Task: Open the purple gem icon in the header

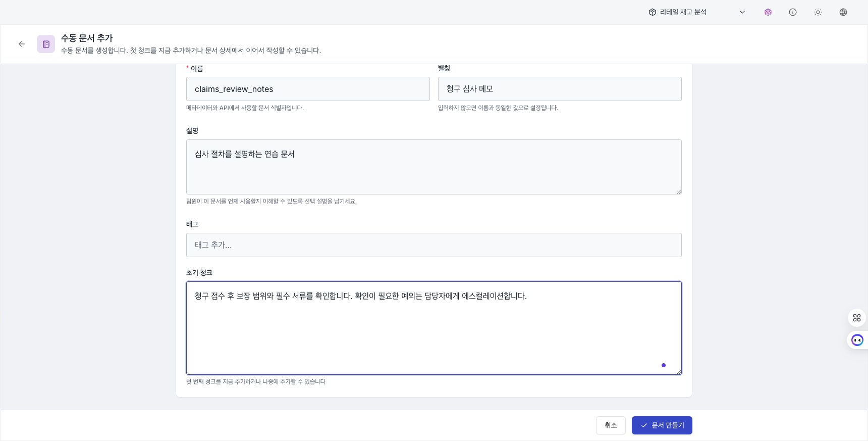Action: (x=768, y=12)
